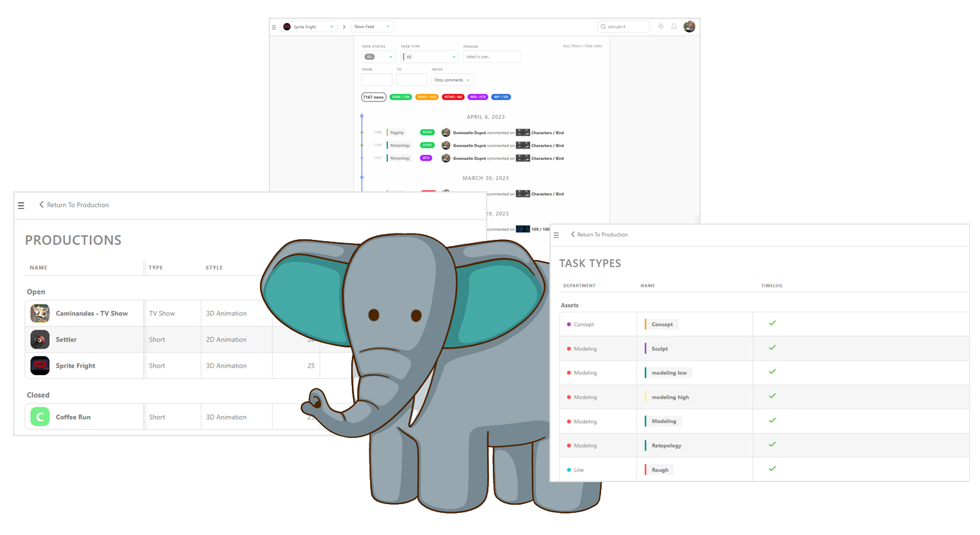The image size is (980, 535).
Task: Click the Caminandes production icon
Action: click(x=40, y=313)
